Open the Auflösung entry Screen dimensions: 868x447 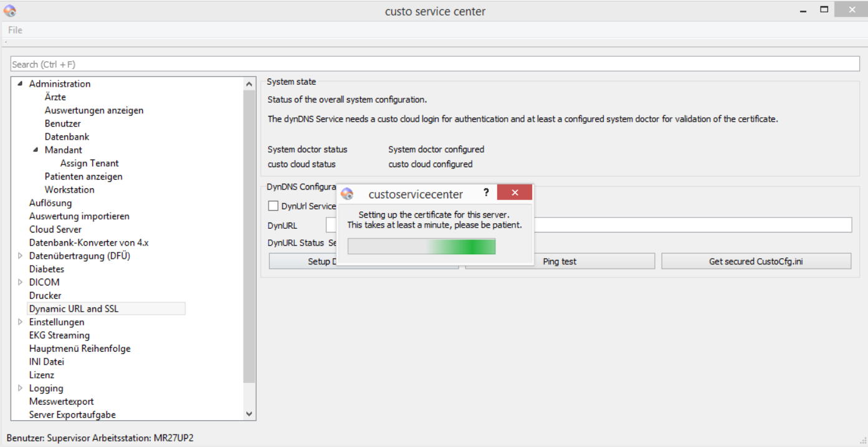click(x=50, y=203)
